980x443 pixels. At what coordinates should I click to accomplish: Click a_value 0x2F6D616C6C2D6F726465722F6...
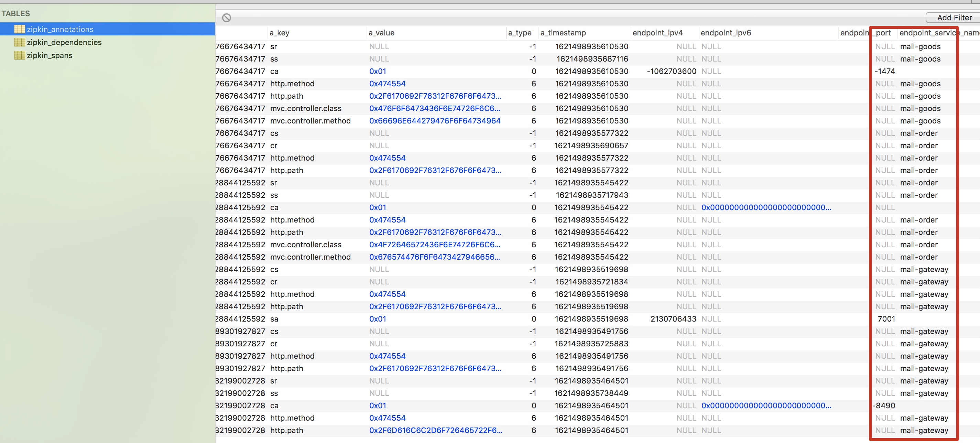point(436,430)
